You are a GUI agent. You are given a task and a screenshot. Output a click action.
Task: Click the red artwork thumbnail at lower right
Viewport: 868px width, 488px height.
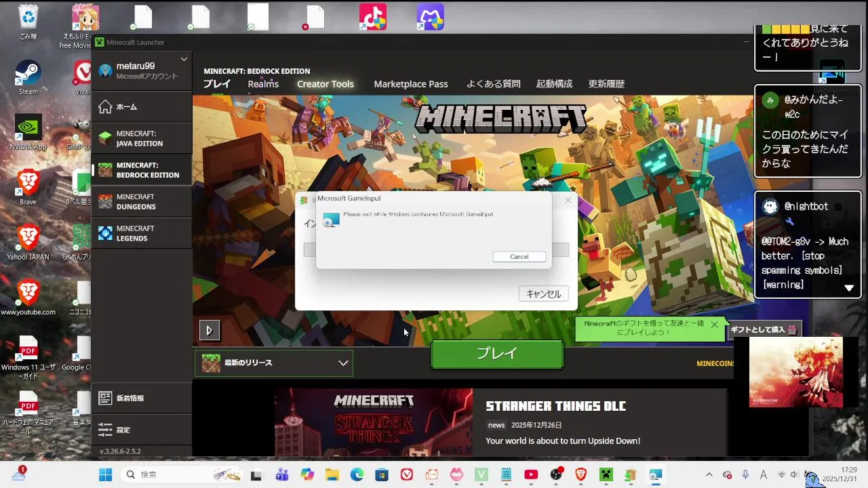(796, 372)
